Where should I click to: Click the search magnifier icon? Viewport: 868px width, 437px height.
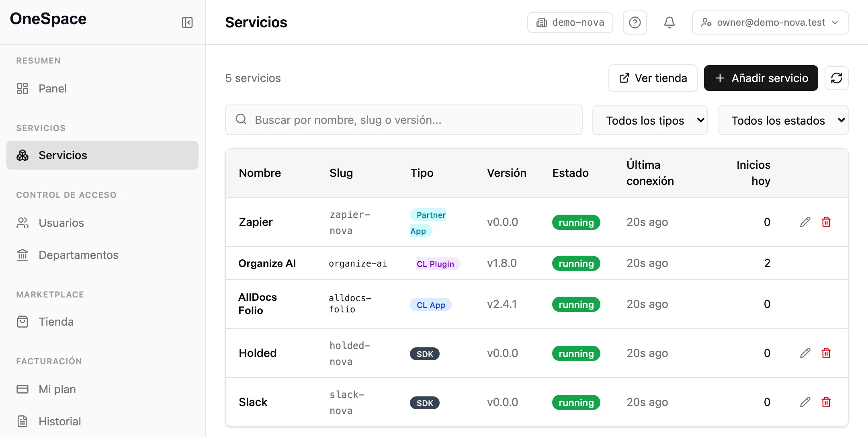(x=241, y=119)
